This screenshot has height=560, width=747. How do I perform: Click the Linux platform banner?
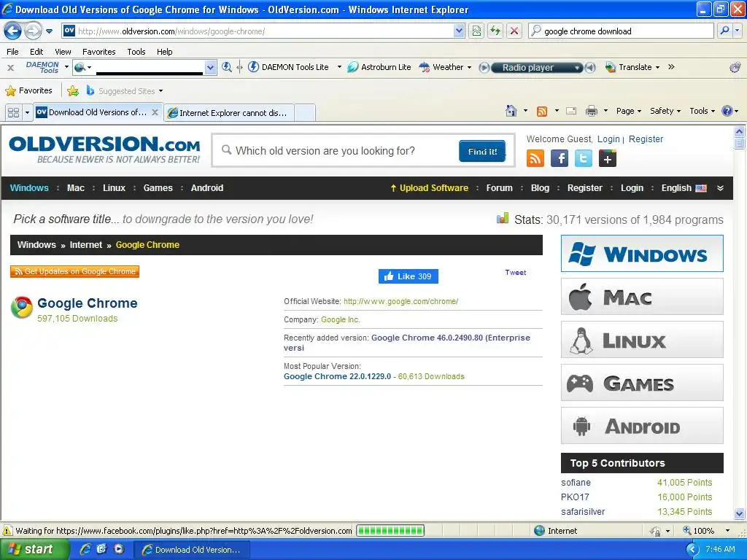642,340
